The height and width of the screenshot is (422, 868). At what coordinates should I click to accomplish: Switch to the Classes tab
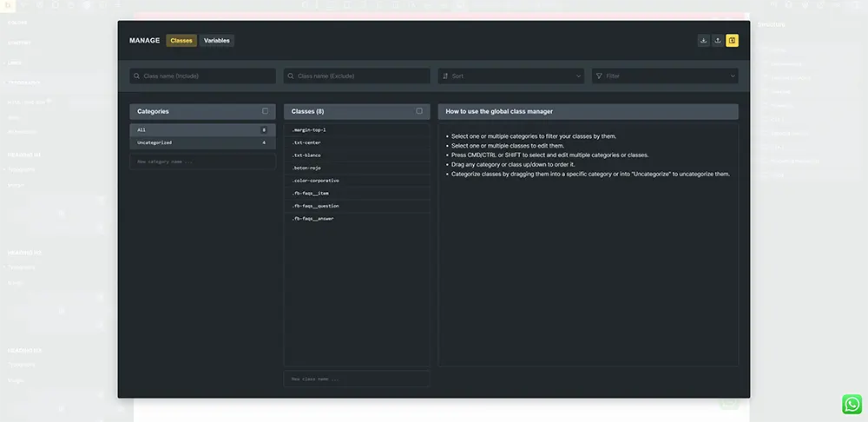(181, 41)
